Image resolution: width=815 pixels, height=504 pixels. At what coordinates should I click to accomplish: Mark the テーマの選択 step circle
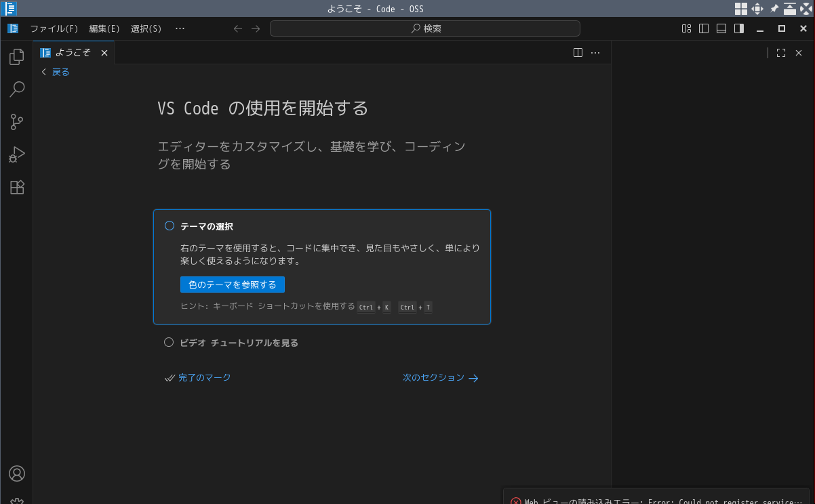(170, 226)
